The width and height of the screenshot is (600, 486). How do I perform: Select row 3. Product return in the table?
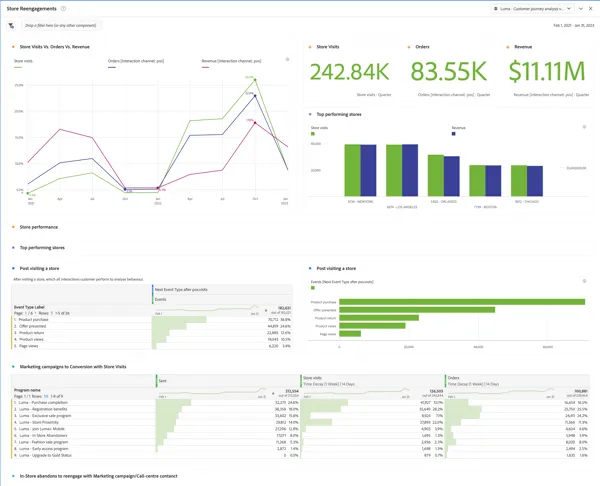(152, 333)
